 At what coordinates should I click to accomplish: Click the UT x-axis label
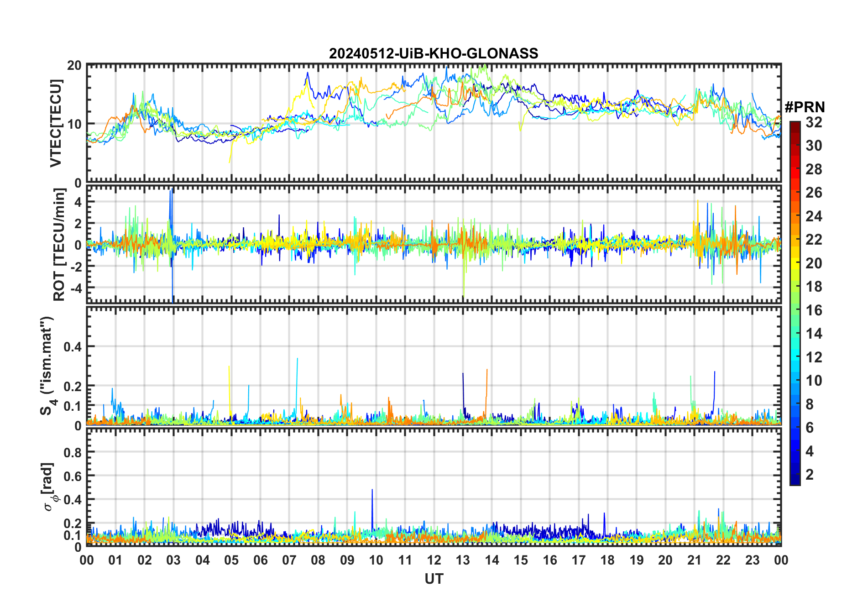pos(434,579)
